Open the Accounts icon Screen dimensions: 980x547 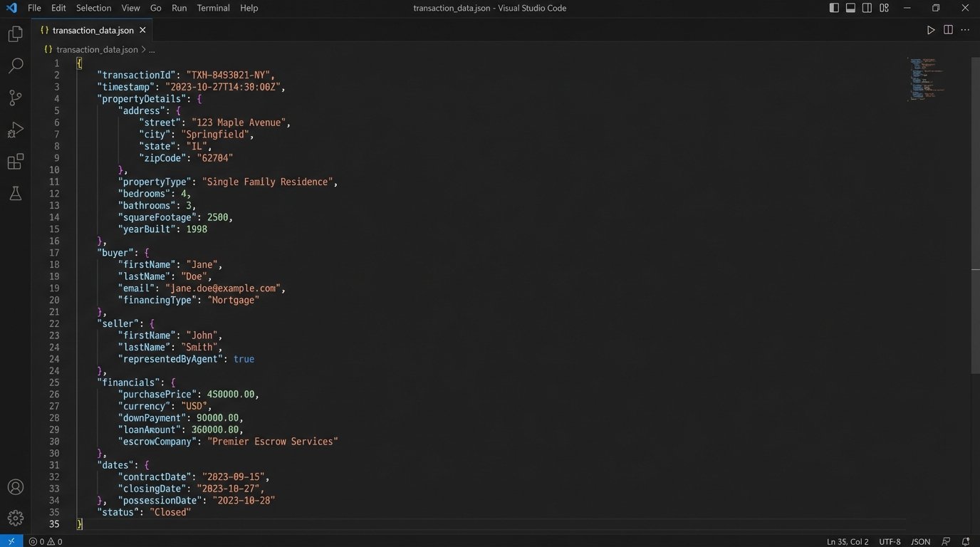coord(15,487)
